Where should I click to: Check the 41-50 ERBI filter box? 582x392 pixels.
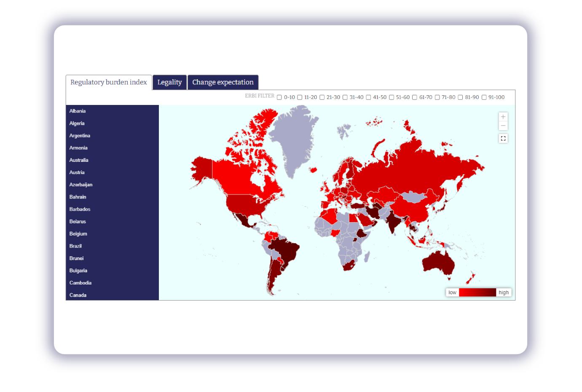(x=368, y=97)
